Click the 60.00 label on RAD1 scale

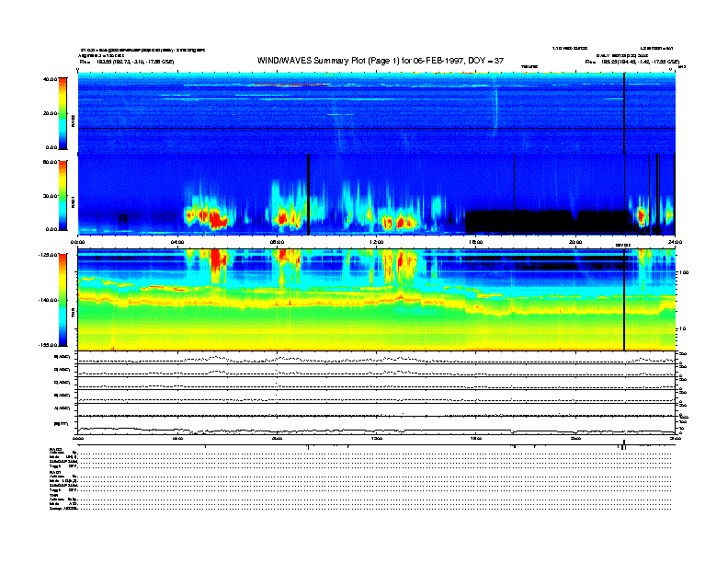coord(50,162)
